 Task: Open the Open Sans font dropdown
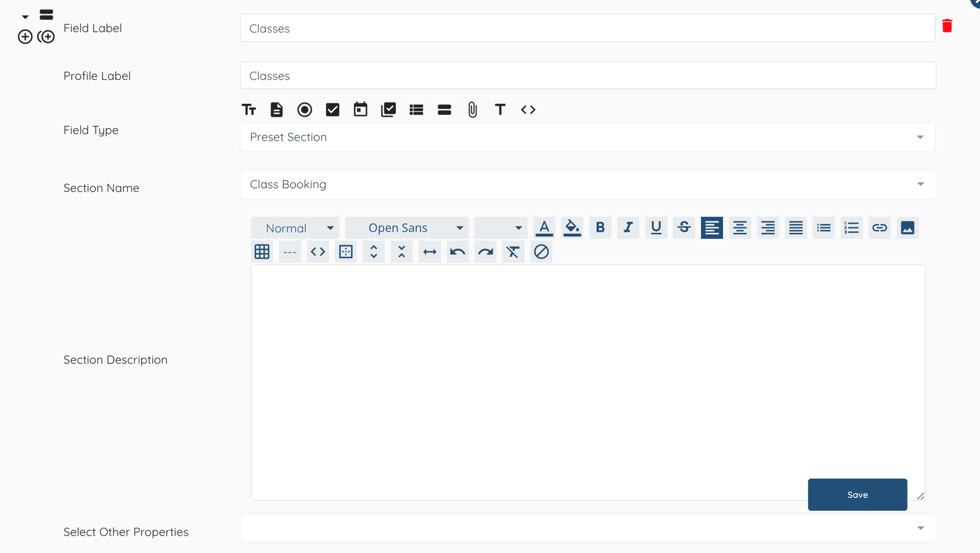407,228
